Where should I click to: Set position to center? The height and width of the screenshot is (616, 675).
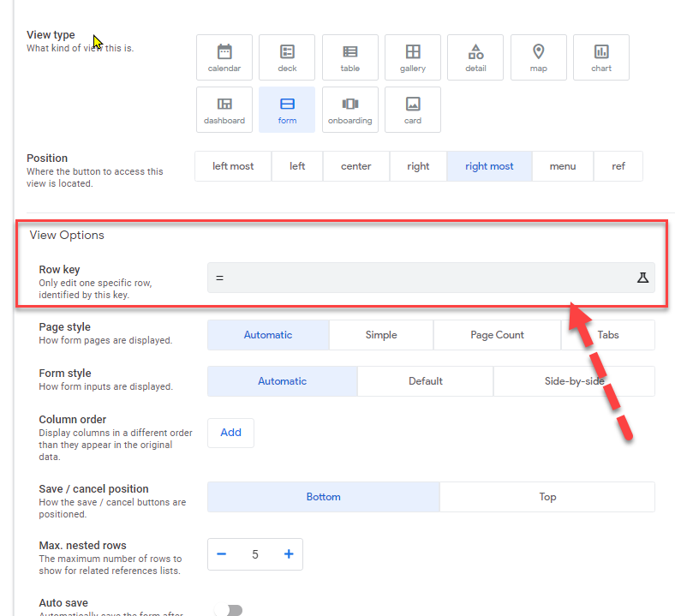click(x=356, y=166)
